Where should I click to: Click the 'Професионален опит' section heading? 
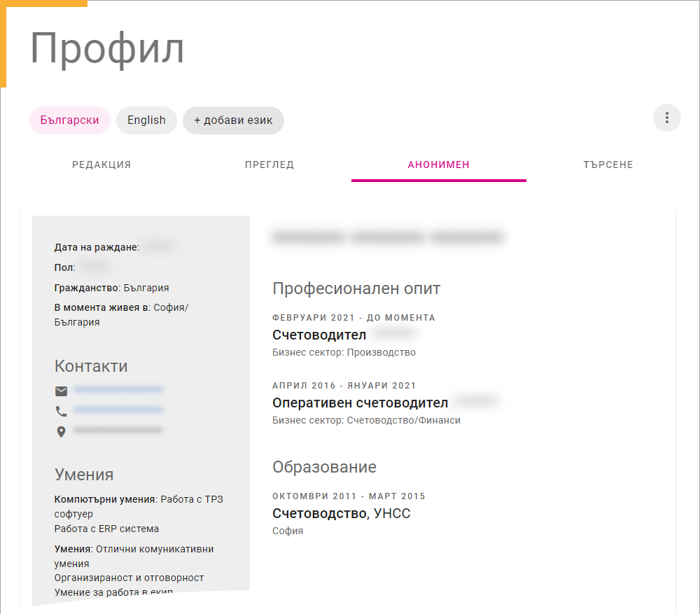click(x=356, y=288)
